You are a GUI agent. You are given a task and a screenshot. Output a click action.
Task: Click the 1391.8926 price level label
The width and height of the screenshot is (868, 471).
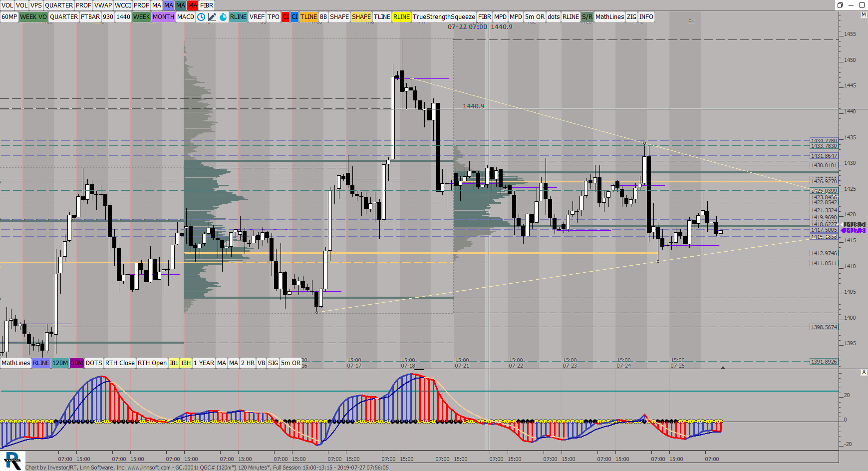pyautogui.click(x=824, y=362)
